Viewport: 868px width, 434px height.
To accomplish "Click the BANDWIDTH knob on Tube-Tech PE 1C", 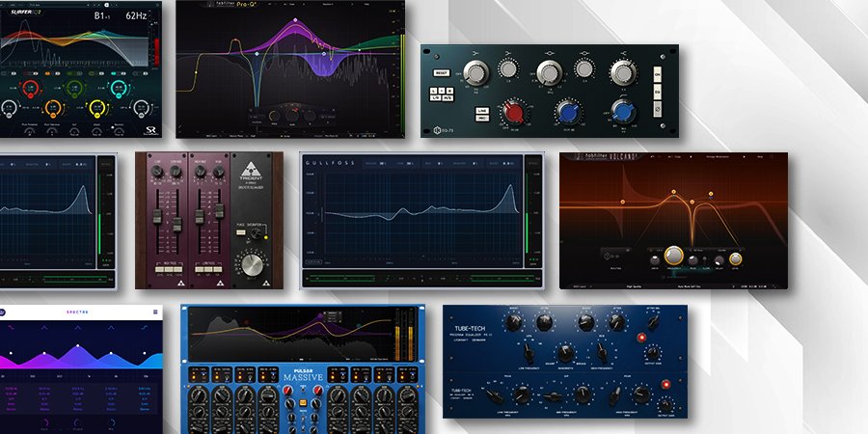I will [x=565, y=352].
